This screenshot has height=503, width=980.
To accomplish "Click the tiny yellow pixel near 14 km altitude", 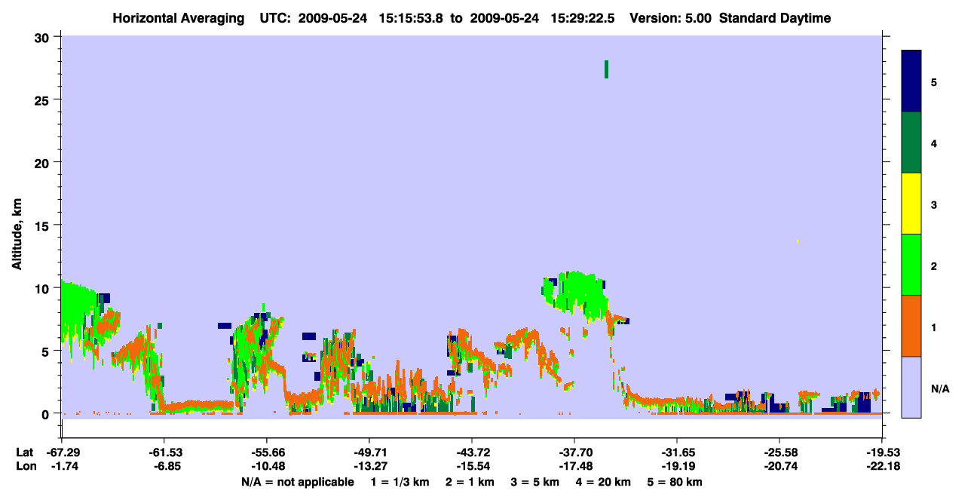I will coord(798,241).
